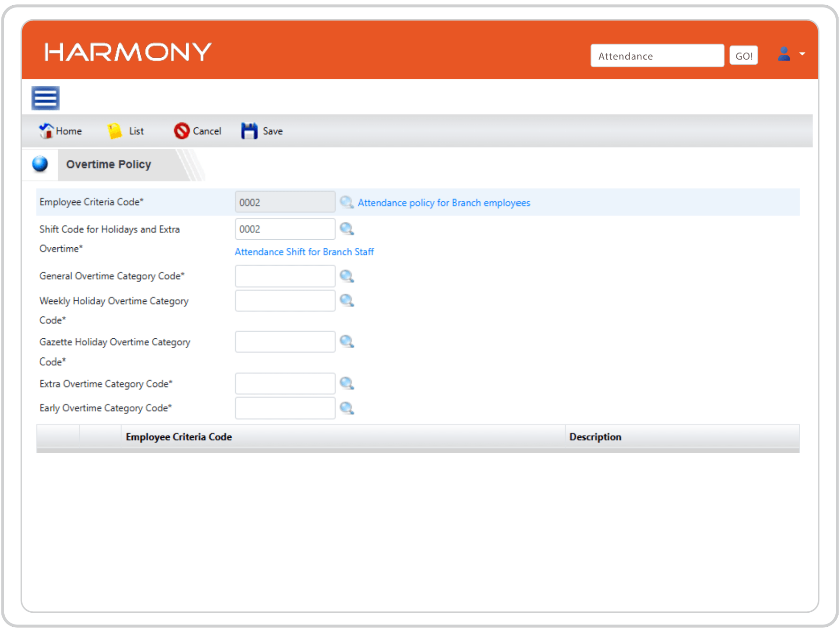840x632 pixels.
Task: Click the Description column header
Action: (682, 437)
